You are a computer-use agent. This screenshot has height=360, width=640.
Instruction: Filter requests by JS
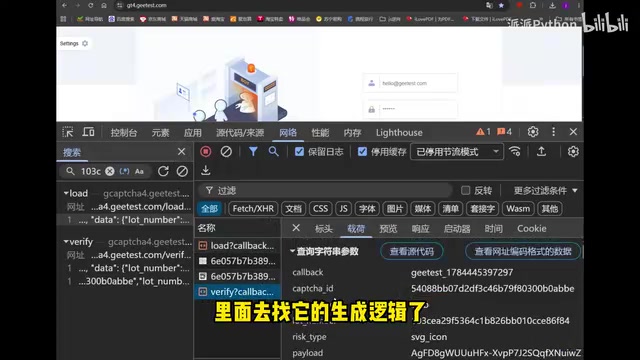(343, 209)
